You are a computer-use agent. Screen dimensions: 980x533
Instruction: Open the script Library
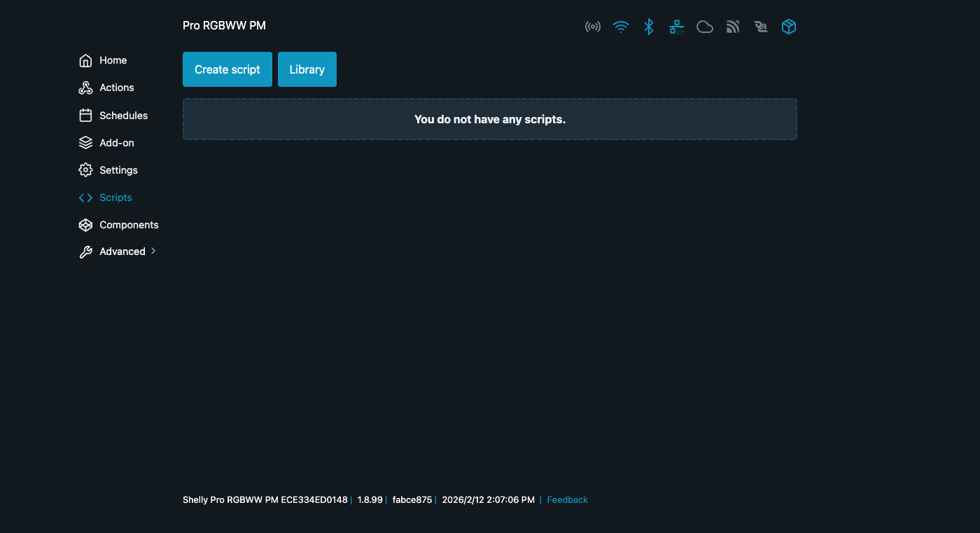307,69
